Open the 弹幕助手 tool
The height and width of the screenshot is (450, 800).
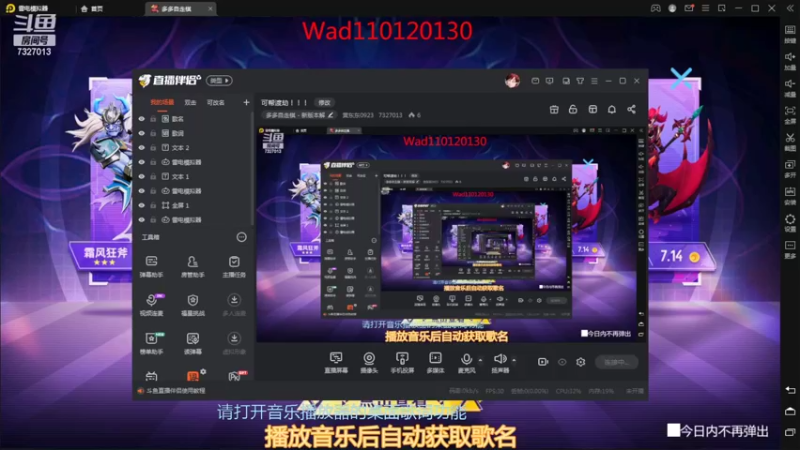pyautogui.click(x=152, y=266)
